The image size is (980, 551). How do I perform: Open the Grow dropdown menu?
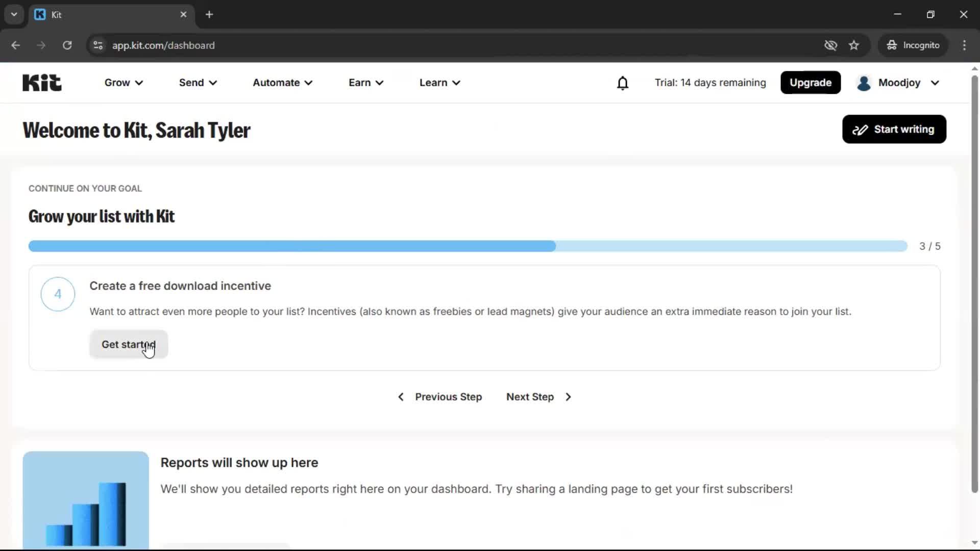pos(123,82)
